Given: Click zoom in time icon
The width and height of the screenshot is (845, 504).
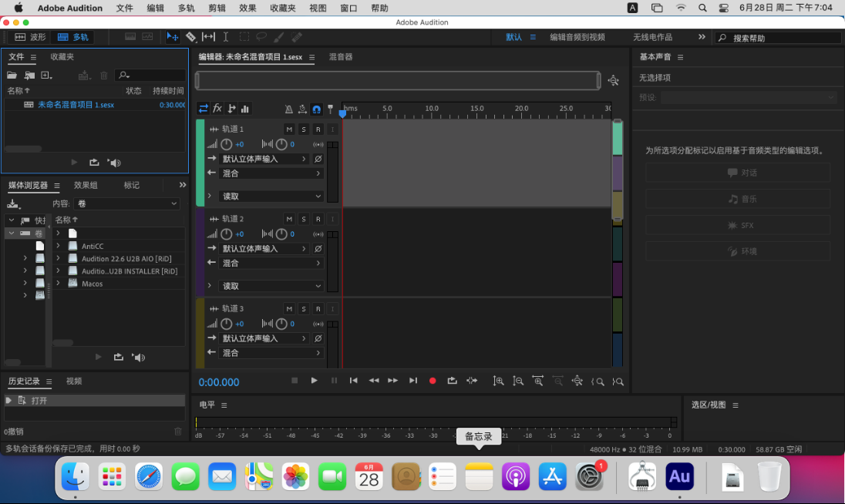Looking at the screenshot, I should coord(538,381).
